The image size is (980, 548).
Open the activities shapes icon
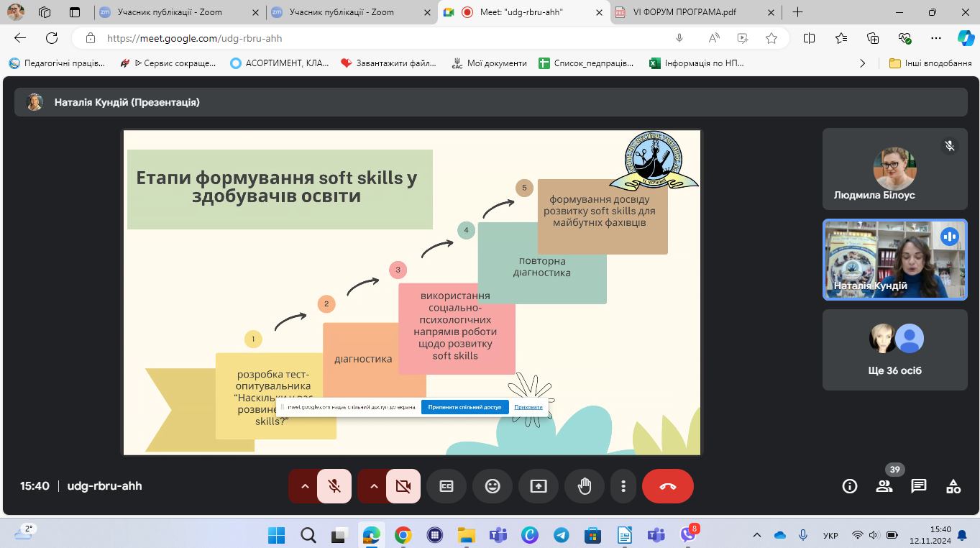(953, 486)
